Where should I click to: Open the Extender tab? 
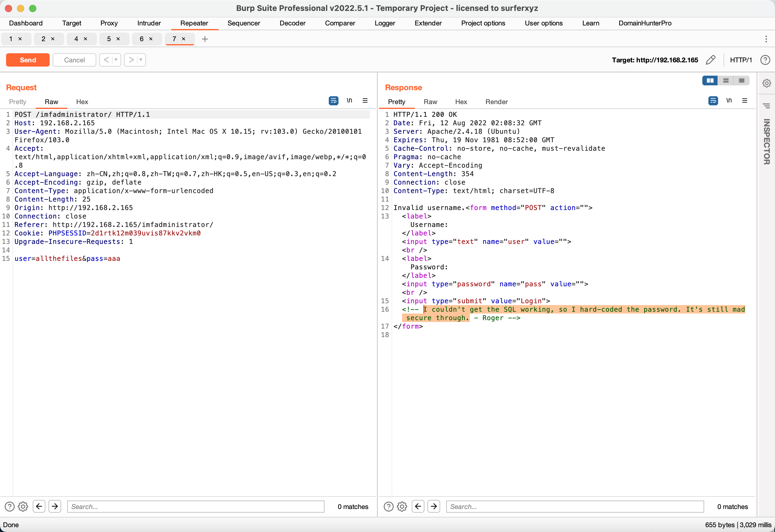click(x=428, y=23)
